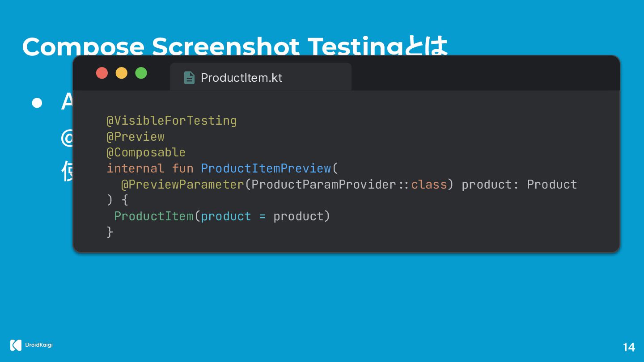Click the green ProductItem call
This screenshot has height=362, width=644.
click(x=153, y=216)
